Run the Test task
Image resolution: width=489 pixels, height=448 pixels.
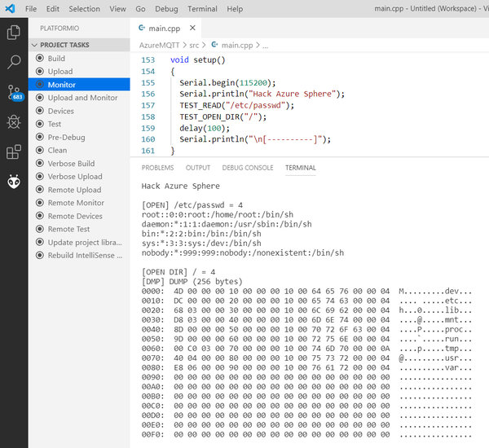pos(79,124)
